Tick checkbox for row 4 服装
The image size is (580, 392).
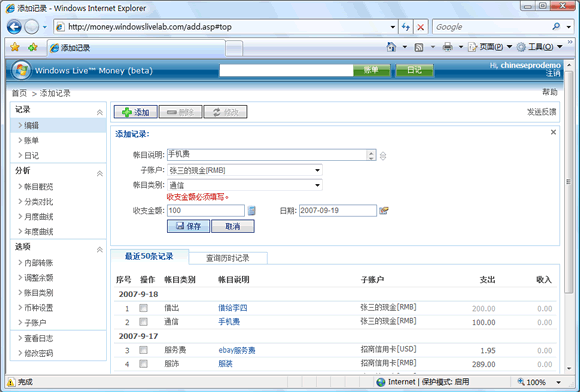[144, 364]
